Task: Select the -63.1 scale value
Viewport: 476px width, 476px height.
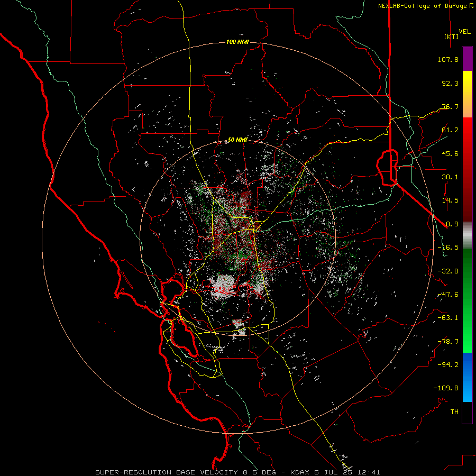Action: [448, 318]
